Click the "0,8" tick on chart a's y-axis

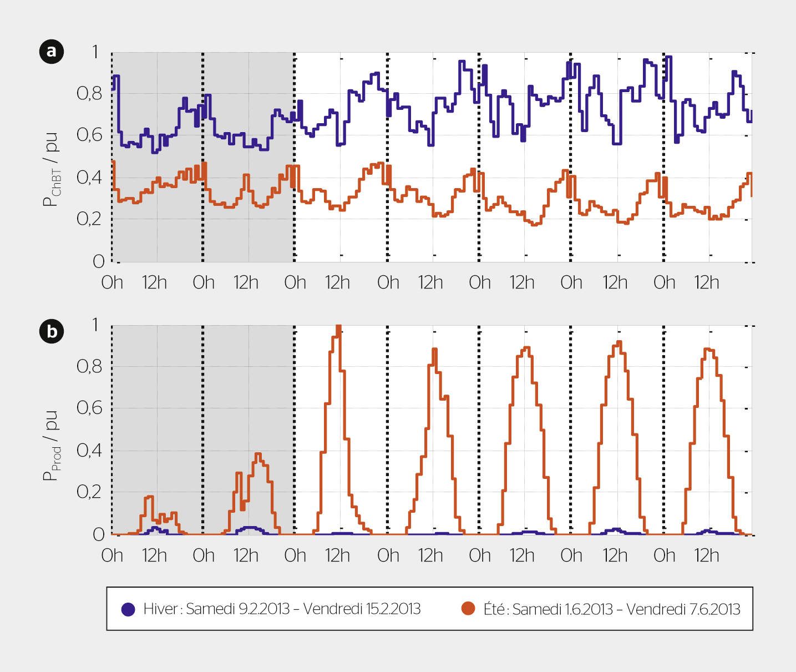pos(89,94)
